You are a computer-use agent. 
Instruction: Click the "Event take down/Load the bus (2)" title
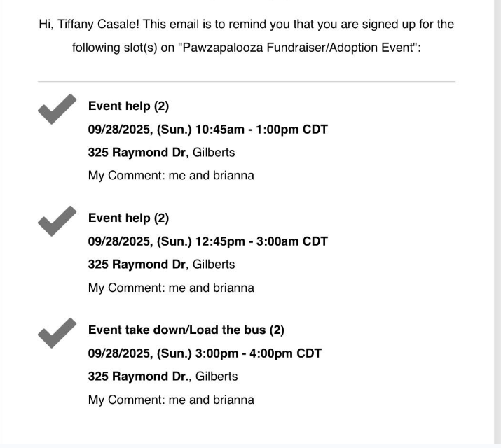coord(186,330)
